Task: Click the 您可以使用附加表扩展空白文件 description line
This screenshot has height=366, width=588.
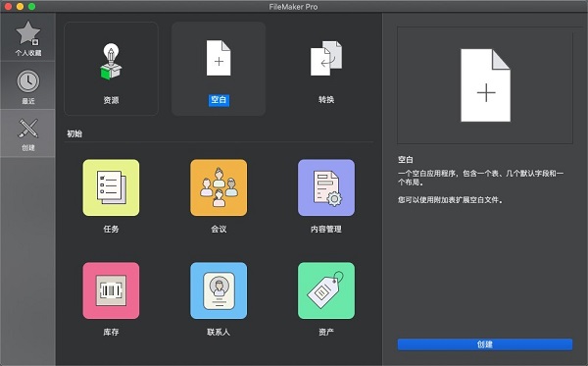Action: (x=450, y=200)
